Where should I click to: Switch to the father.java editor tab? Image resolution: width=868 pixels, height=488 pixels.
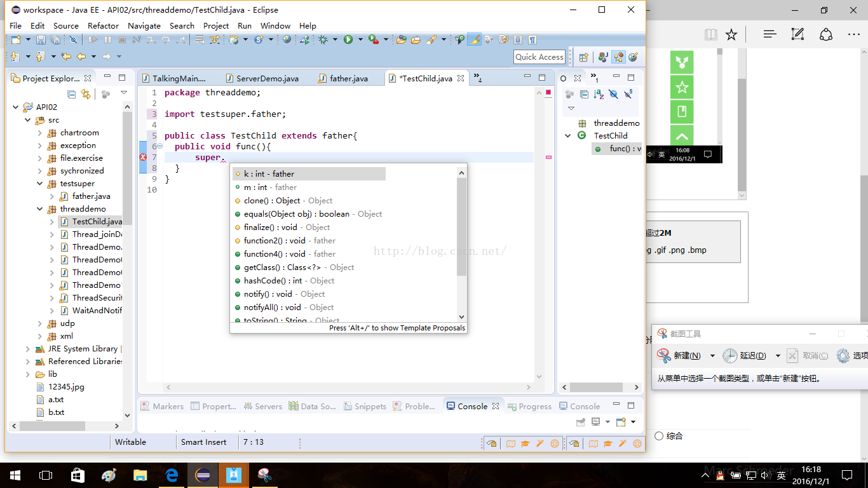[x=343, y=78]
